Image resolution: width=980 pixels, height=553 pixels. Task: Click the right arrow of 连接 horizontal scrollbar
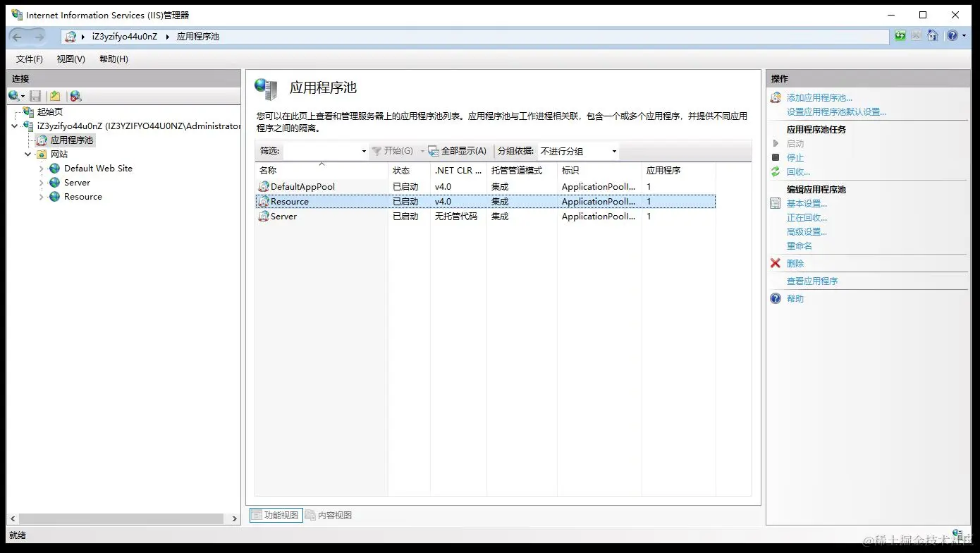click(x=235, y=518)
